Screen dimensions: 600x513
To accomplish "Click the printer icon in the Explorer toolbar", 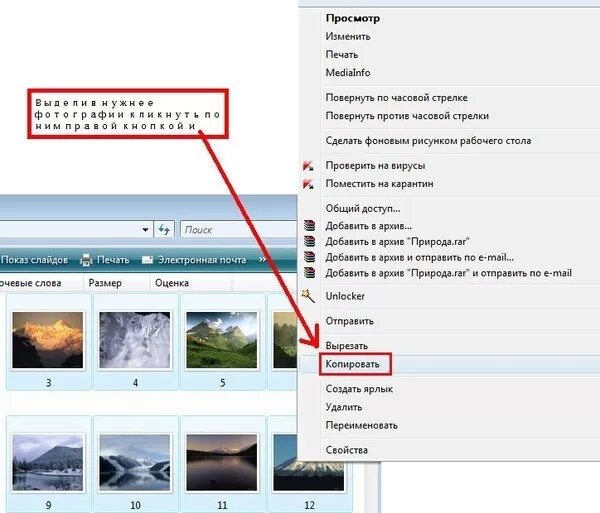I will point(86,260).
